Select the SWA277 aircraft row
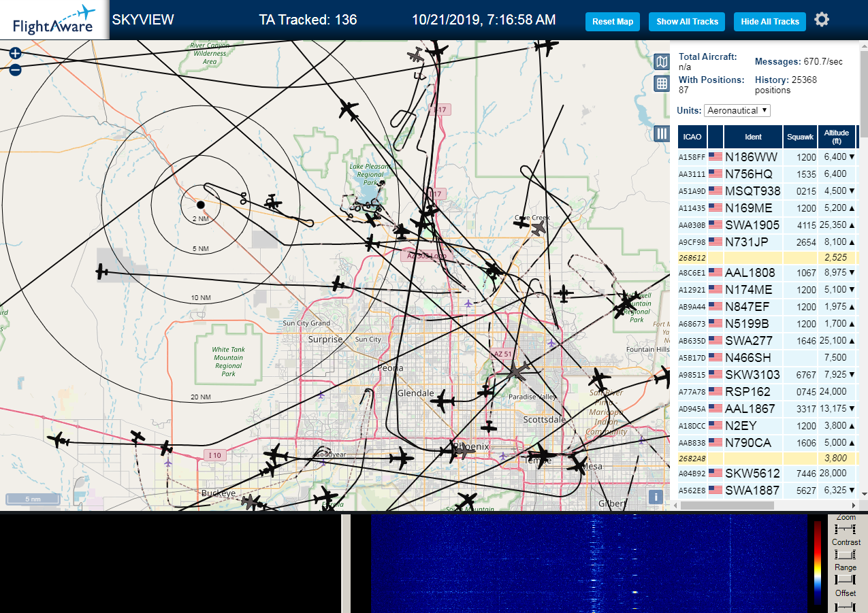Viewport: 868px width, 613px height. pyautogui.click(x=769, y=341)
